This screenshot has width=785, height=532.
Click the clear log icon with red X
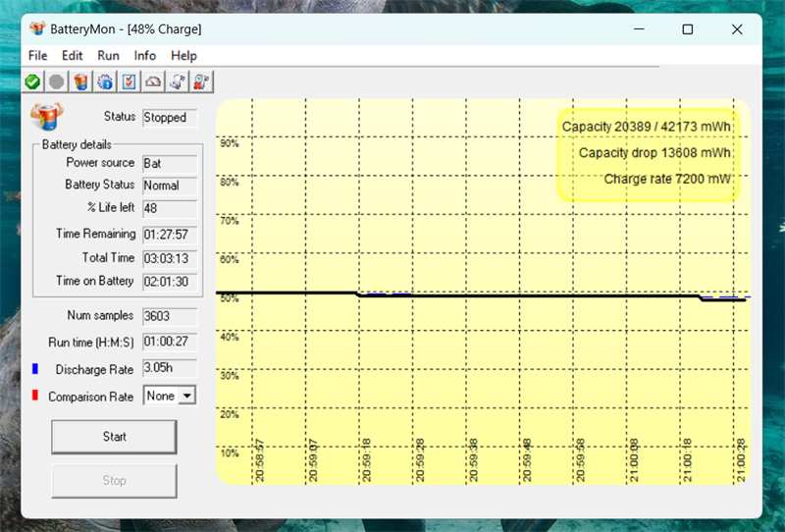pyautogui.click(x=201, y=81)
